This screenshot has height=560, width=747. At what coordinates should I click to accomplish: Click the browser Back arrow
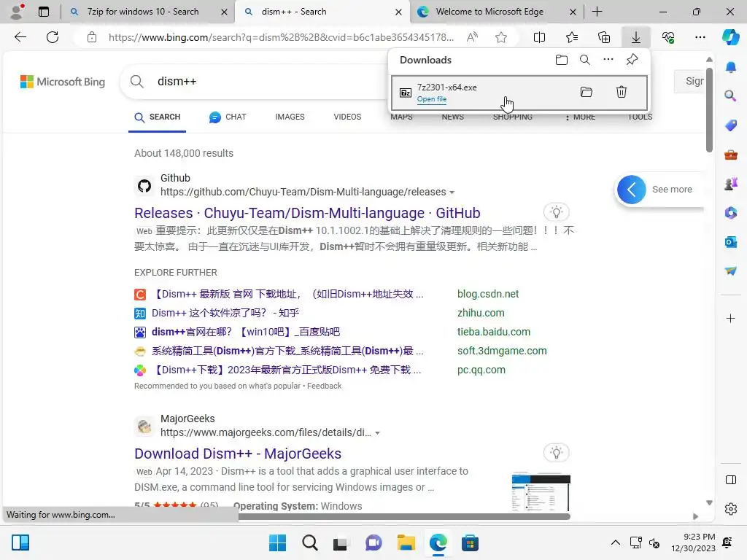click(x=20, y=37)
